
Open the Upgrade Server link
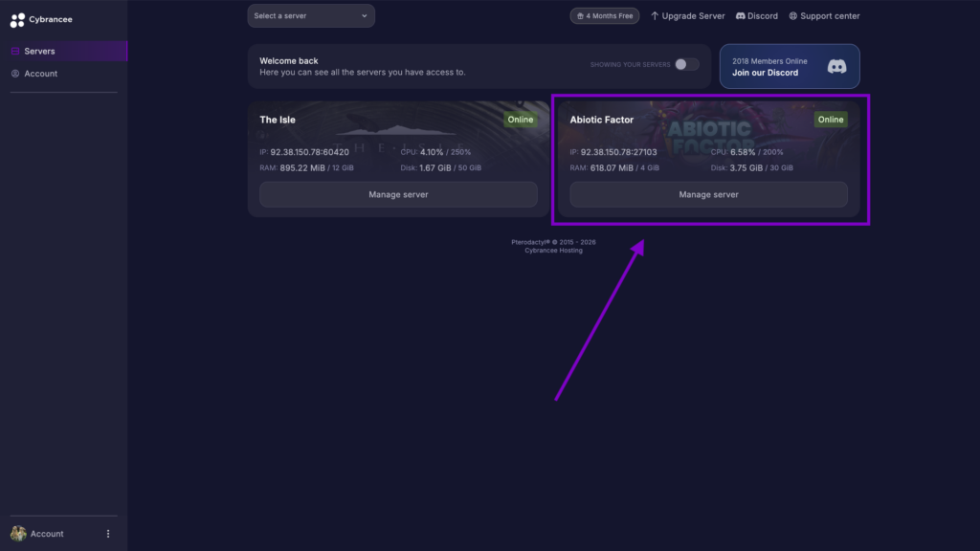[687, 15]
